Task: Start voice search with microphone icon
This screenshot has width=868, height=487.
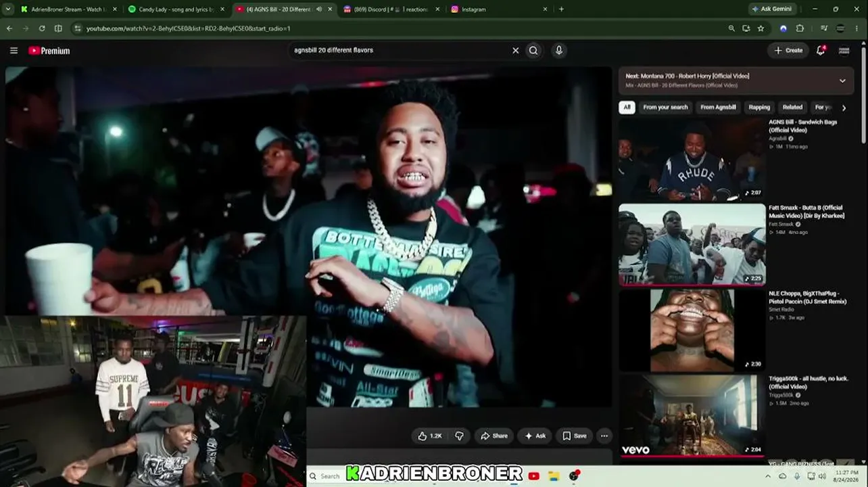Action: pyautogui.click(x=558, y=50)
